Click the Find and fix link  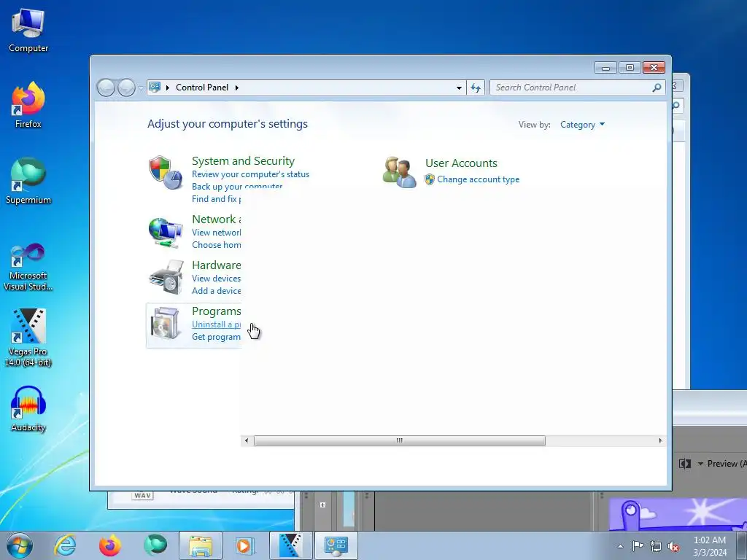click(216, 199)
